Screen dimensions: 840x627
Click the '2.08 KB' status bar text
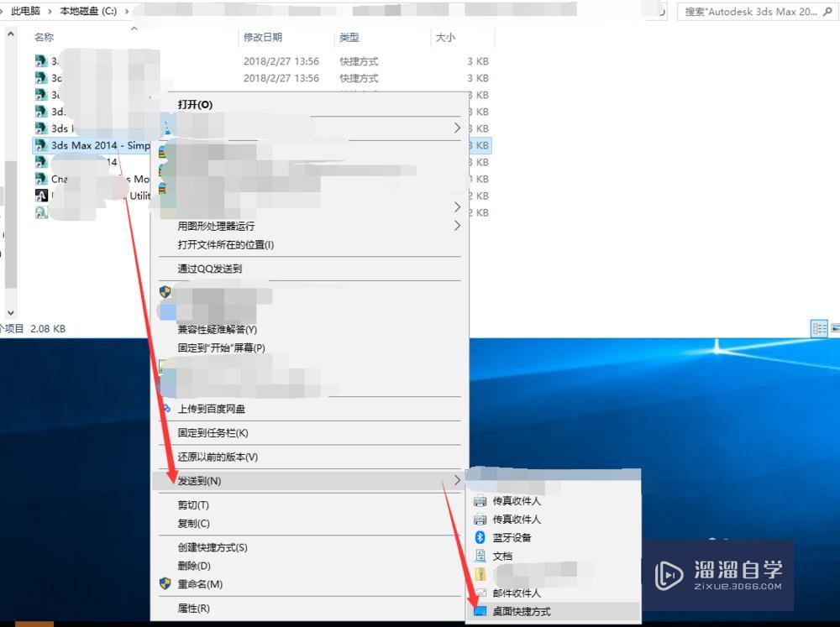tap(48, 328)
